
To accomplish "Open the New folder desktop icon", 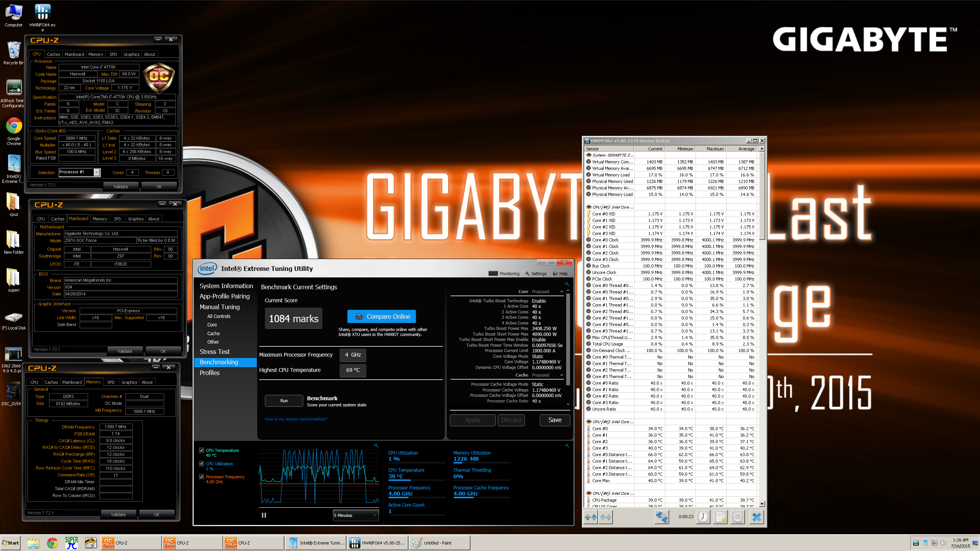I will coord(13,242).
